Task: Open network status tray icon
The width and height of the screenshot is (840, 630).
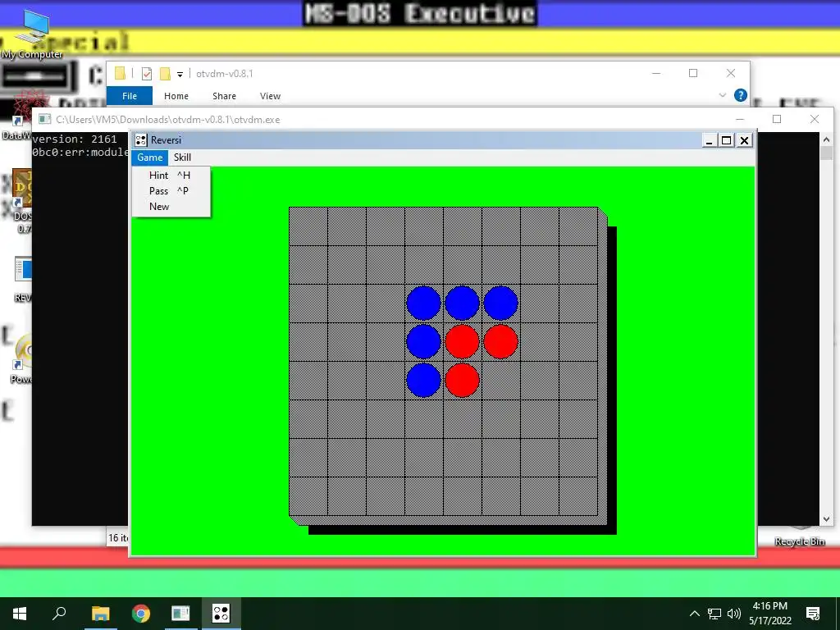Action: 714,614
